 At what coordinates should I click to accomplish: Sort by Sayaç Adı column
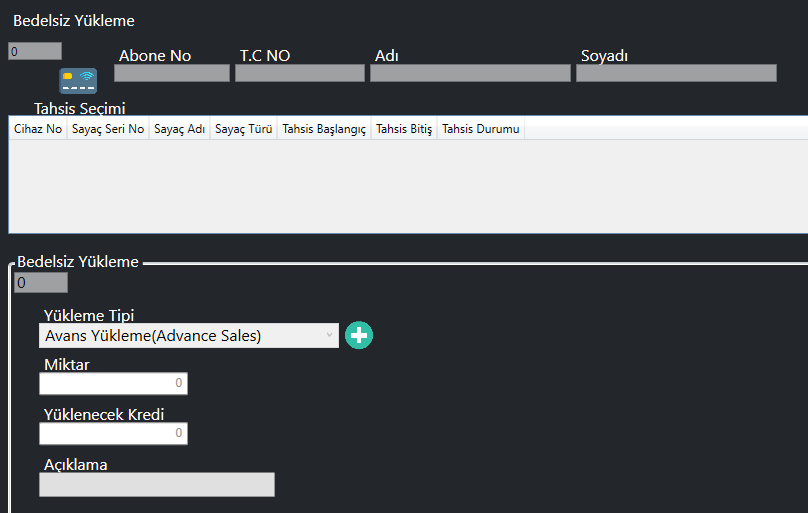tap(180, 129)
